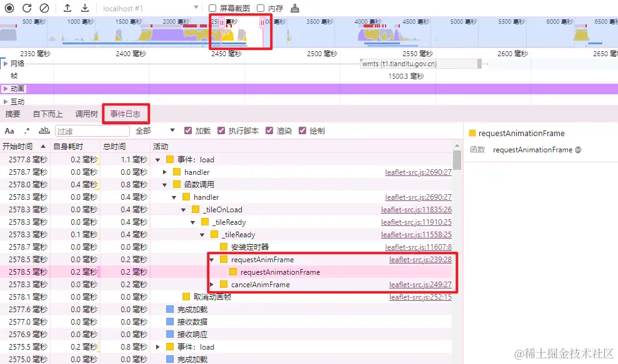Uncheck the 绘制 filter checkbox

(302, 130)
